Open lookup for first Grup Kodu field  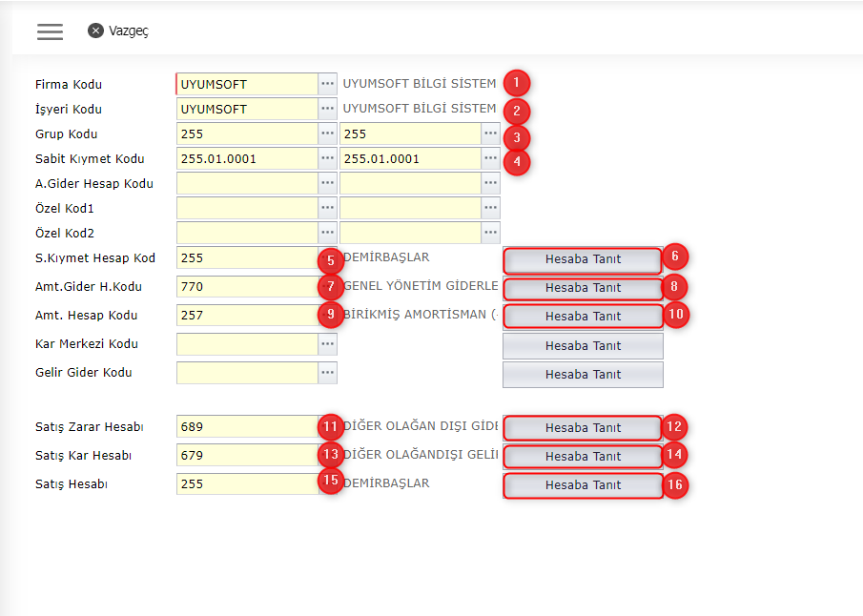click(x=327, y=133)
